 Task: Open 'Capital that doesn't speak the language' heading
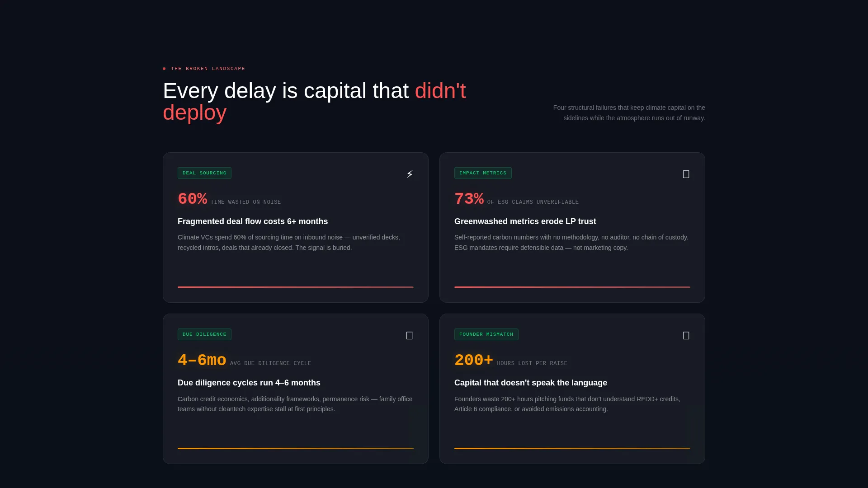[531, 383]
